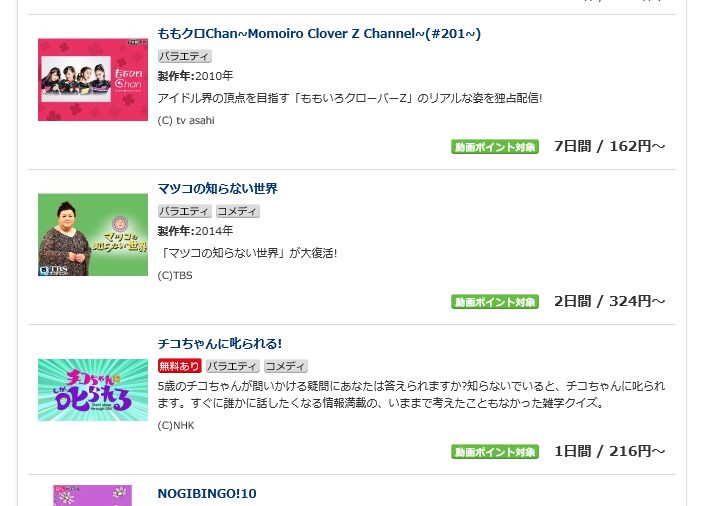Click the 動画ポイント対象 badge for ももクロChan

[495, 147]
